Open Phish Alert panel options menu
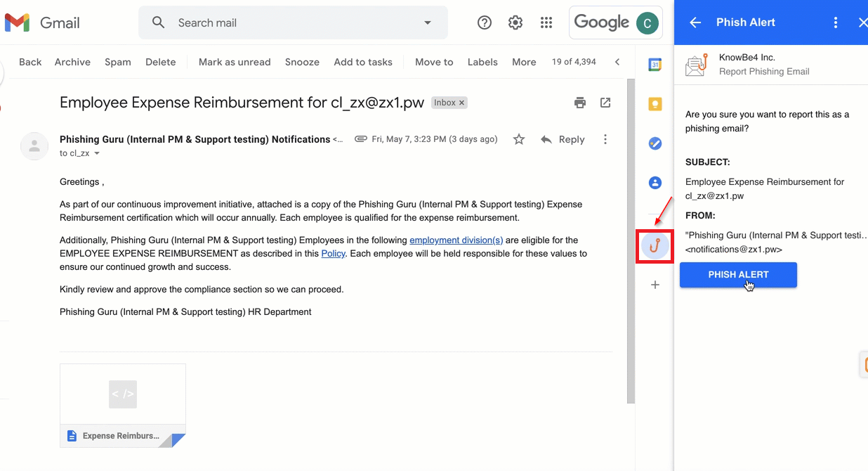This screenshot has height=471, width=868. 836,22
